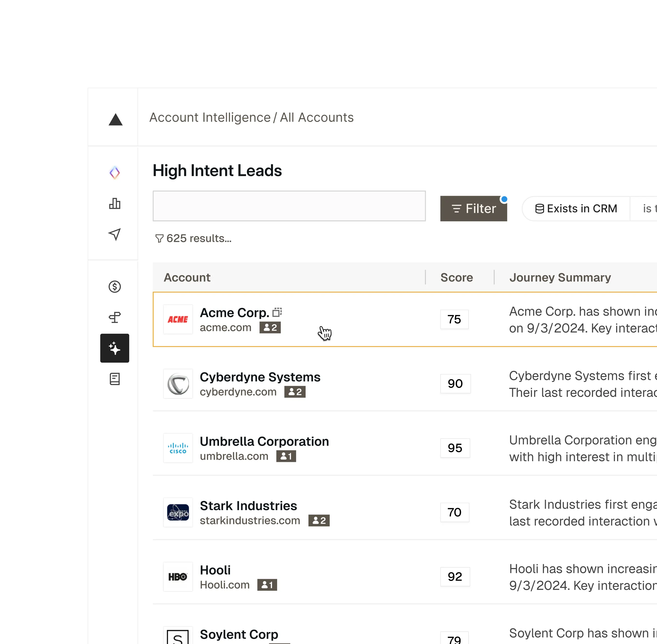
Task: Open the dollar coin sidebar icon
Action: (x=115, y=287)
